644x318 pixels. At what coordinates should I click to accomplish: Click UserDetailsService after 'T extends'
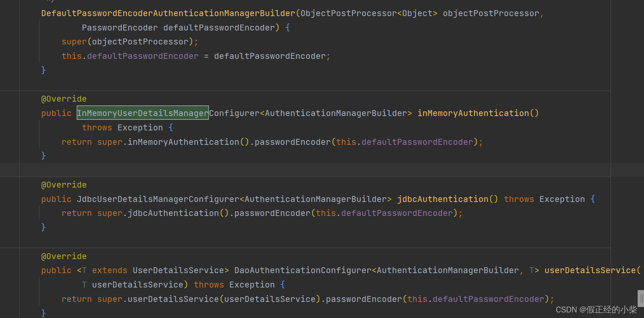pyautogui.click(x=178, y=271)
